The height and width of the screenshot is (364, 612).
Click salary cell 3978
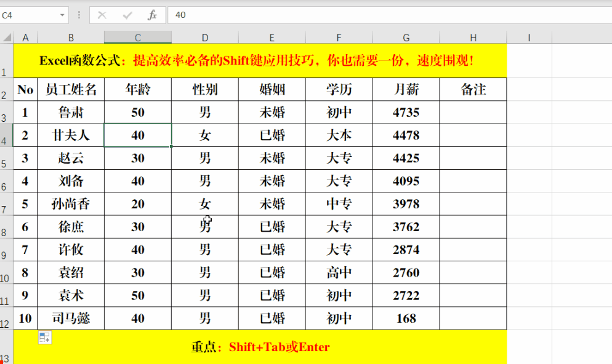[x=406, y=204]
